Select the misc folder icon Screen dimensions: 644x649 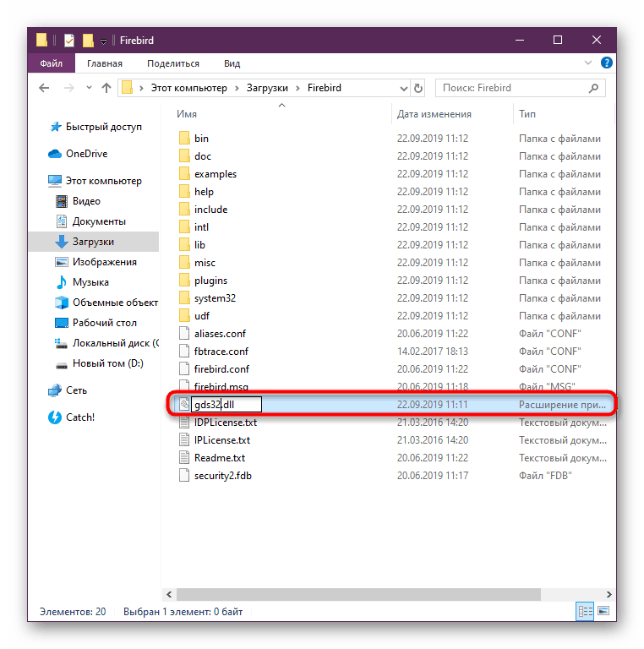(x=184, y=263)
